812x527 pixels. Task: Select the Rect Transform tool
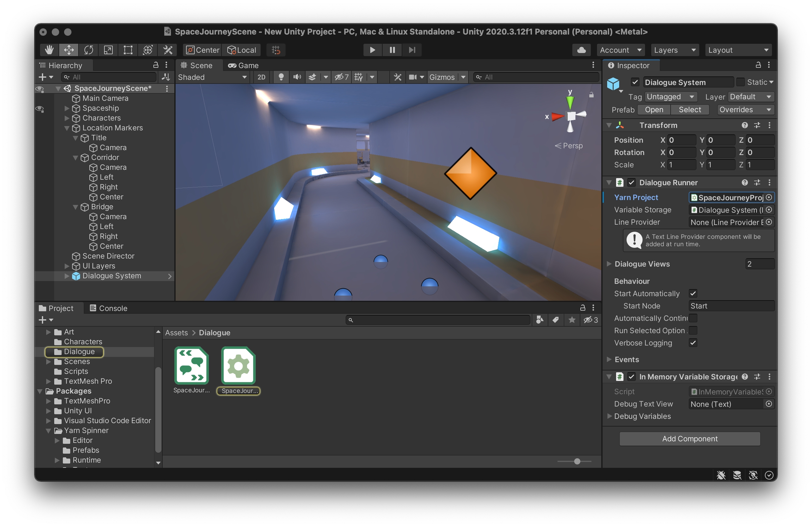128,50
